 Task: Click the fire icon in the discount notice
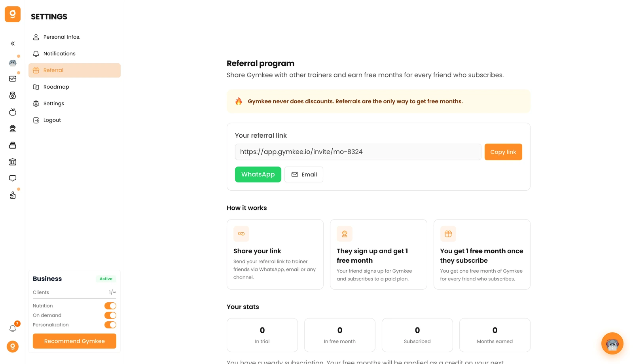coord(239,101)
